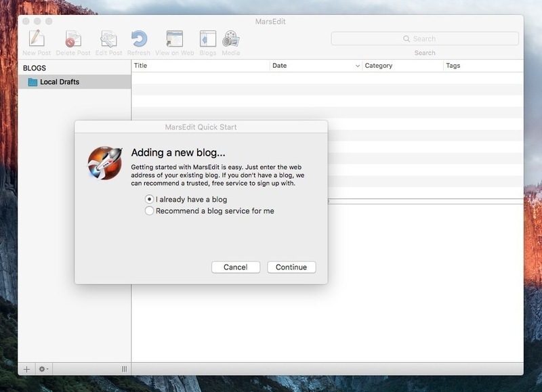The width and height of the screenshot is (542, 392).
Task: Open View on Web toolbar icon
Action: [x=174, y=39]
